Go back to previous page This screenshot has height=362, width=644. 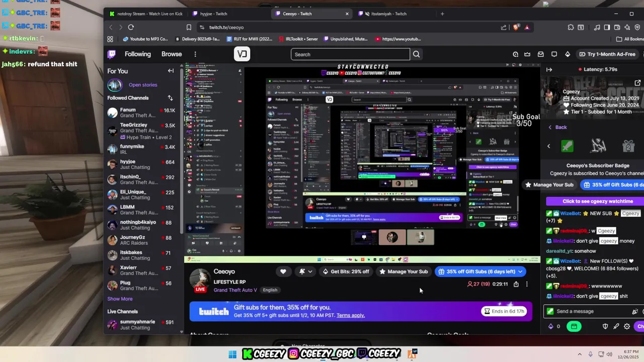tap(111, 27)
